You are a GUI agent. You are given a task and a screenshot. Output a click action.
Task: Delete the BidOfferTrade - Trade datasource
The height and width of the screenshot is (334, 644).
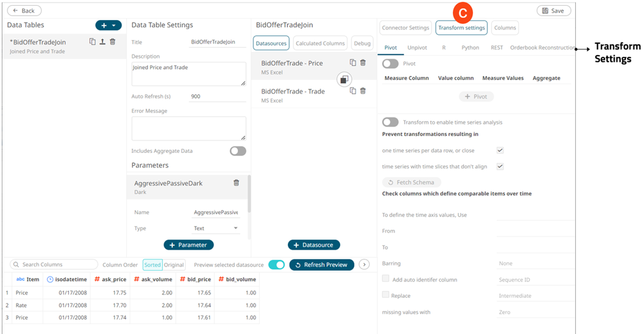[x=363, y=91]
